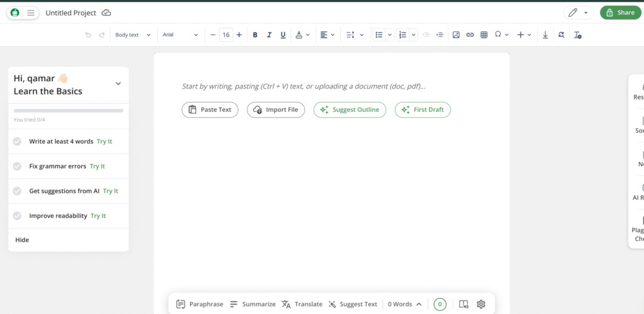Viewport: 644px width, 314px height.
Task: Select Translate in the bottom toolbar
Action: [302, 304]
